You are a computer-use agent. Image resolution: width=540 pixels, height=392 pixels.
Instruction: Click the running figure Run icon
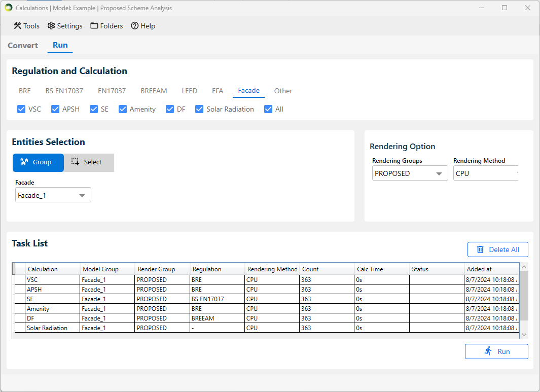tap(488, 351)
